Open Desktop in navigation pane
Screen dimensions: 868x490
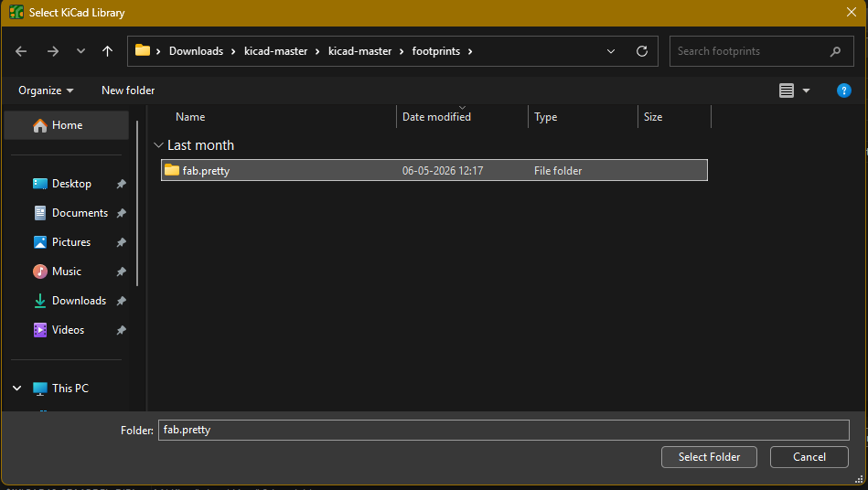pyautogui.click(x=71, y=184)
